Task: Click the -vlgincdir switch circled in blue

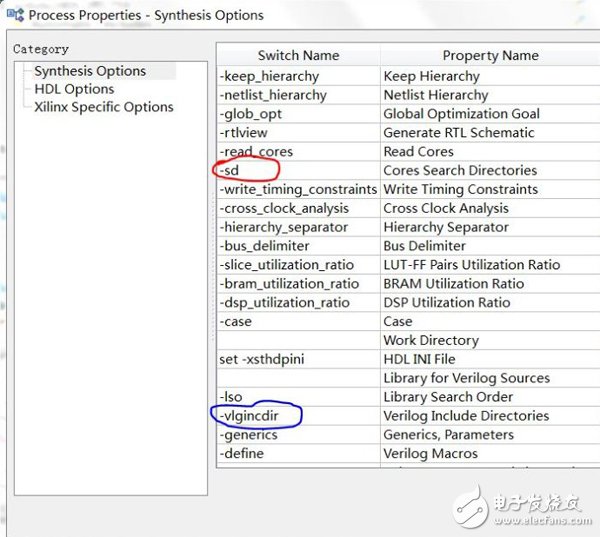Action: point(255,416)
